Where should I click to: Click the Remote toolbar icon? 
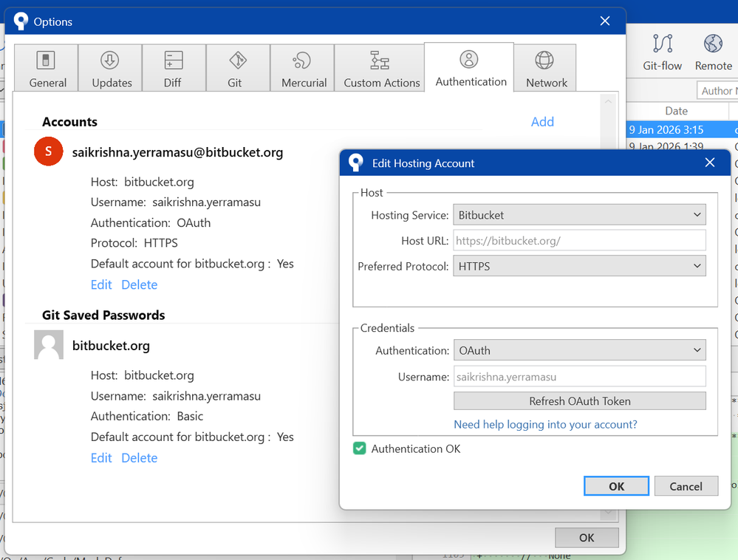[x=713, y=52]
